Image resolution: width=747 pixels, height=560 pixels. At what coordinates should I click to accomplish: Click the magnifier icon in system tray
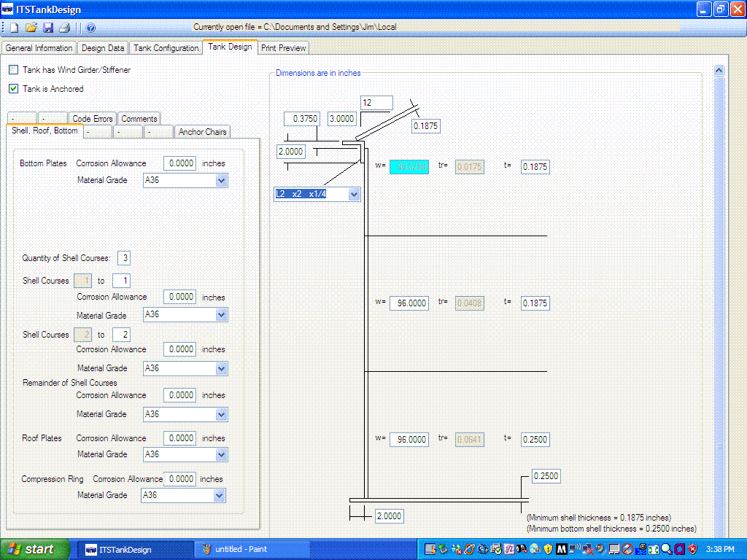tap(666, 550)
